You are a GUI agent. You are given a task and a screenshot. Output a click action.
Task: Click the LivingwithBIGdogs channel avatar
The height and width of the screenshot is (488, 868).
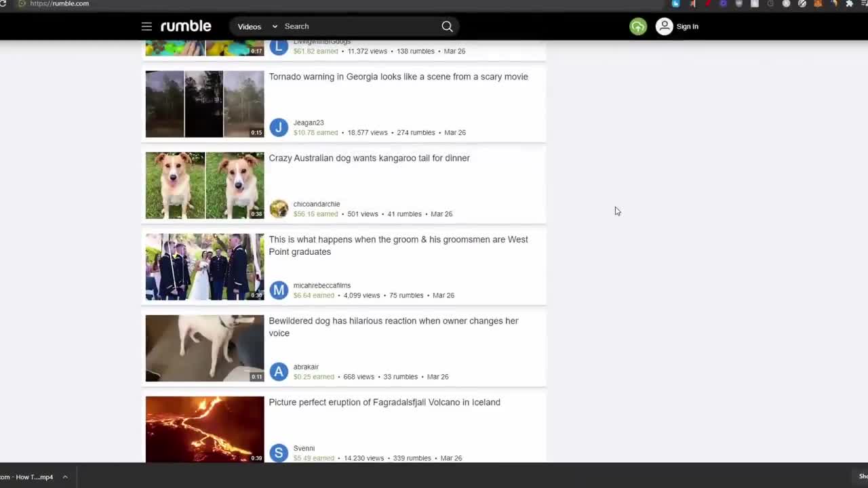tap(279, 46)
